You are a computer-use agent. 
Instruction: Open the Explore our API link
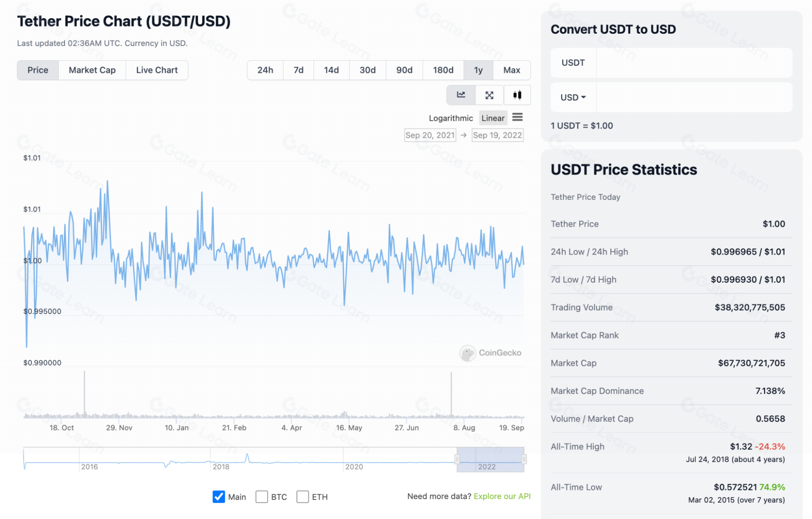click(502, 496)
